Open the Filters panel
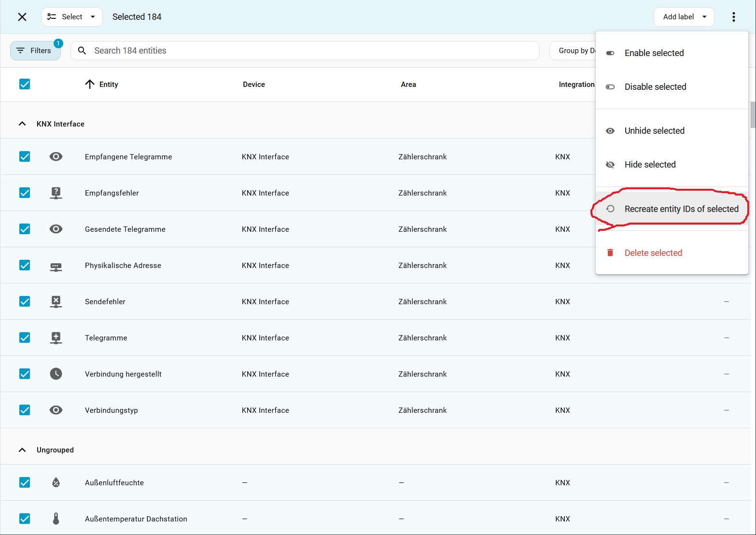 [35, 51]
